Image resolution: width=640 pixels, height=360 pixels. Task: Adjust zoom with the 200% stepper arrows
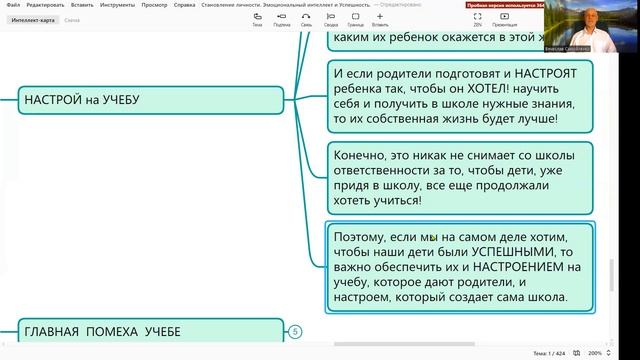pyautogui.click(x=609, y=353)
